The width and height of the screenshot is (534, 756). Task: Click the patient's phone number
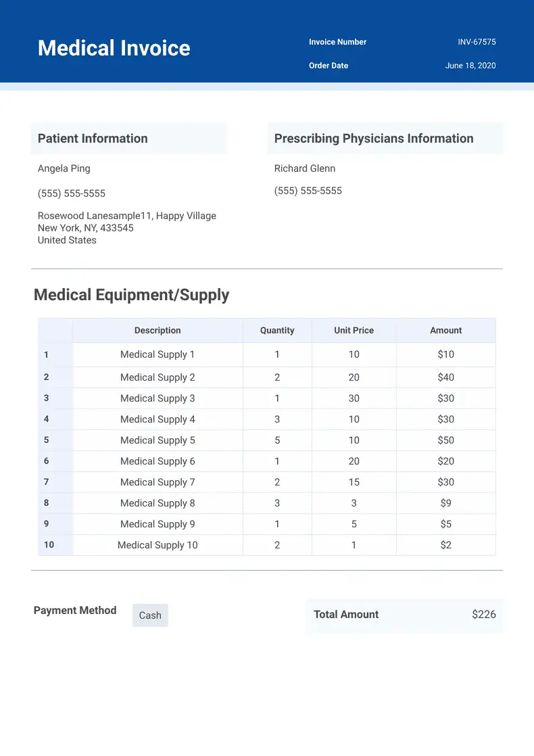click(x=72, y=193)
